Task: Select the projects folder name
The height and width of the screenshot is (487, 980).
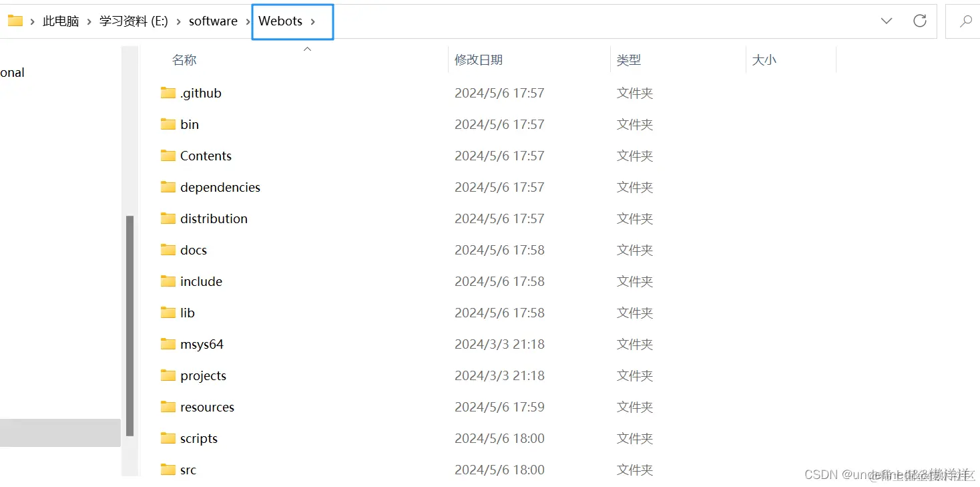Action: 203,375
